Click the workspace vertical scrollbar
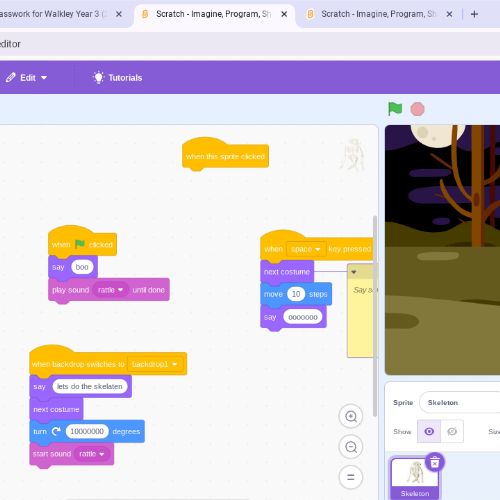The image size is (500, 500). [375, 316]
